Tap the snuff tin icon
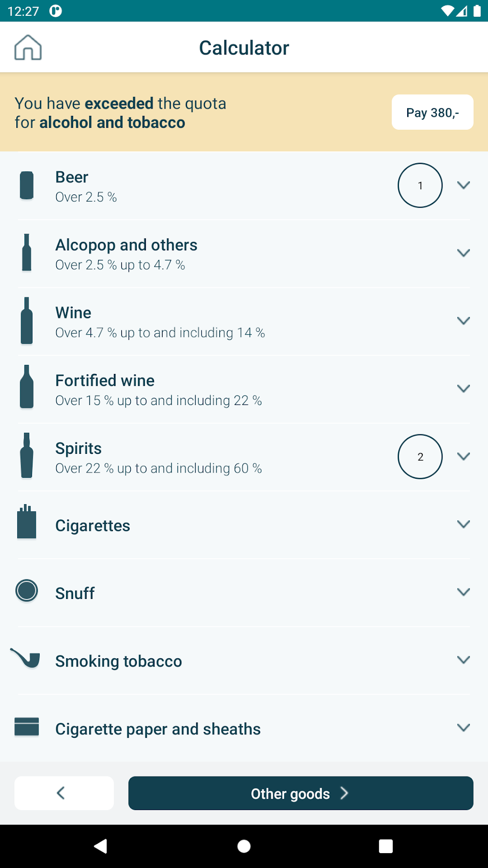 tap(27, 591)
